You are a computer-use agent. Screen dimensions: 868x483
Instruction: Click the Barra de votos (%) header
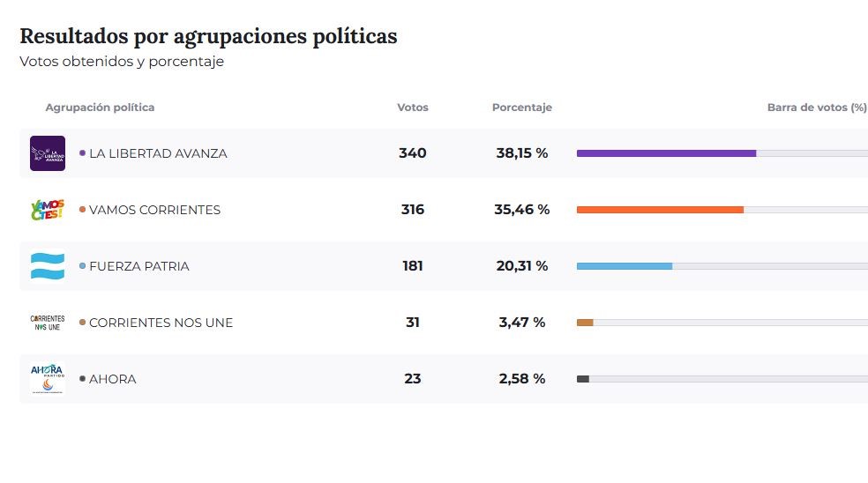[816, 108]
